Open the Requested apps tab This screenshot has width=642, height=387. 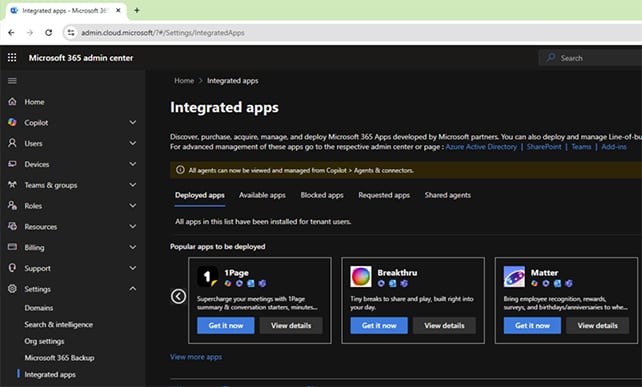click(x=384, y=195)
